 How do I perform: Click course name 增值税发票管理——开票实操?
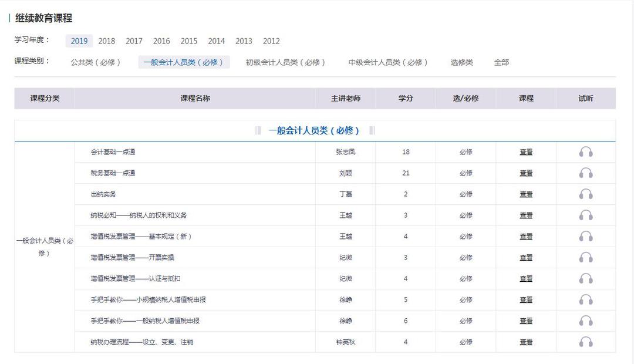(132, 258)
